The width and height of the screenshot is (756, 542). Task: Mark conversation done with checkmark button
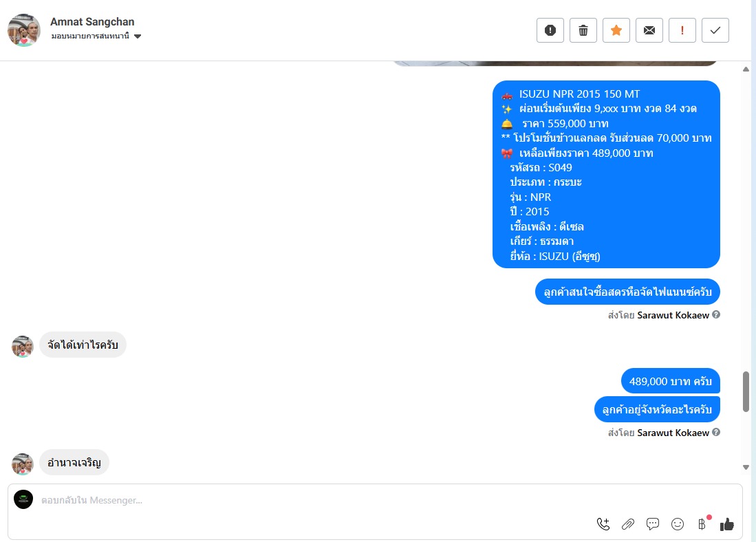(x=715, y=30)
